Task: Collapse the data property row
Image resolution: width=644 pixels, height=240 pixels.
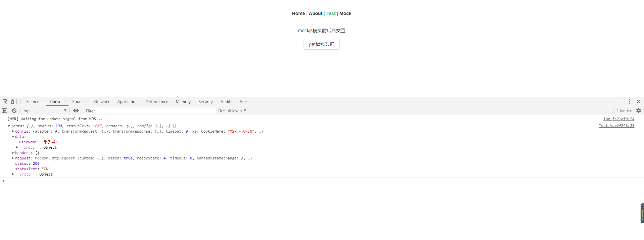Action: pyautogui.click(x=13, y=137)
